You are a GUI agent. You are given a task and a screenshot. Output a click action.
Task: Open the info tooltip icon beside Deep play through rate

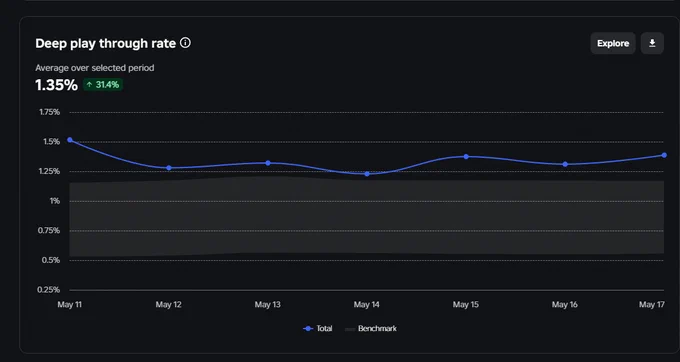coord(185,43)
